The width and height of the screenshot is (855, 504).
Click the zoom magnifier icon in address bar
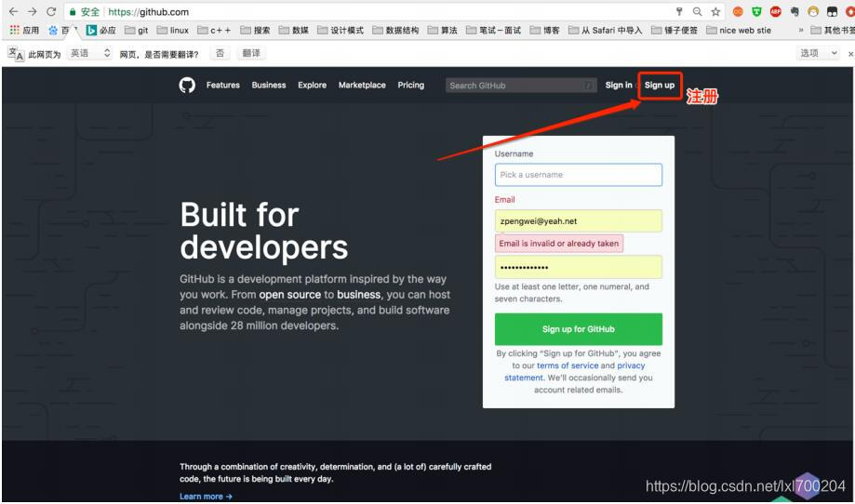(697, 11)
